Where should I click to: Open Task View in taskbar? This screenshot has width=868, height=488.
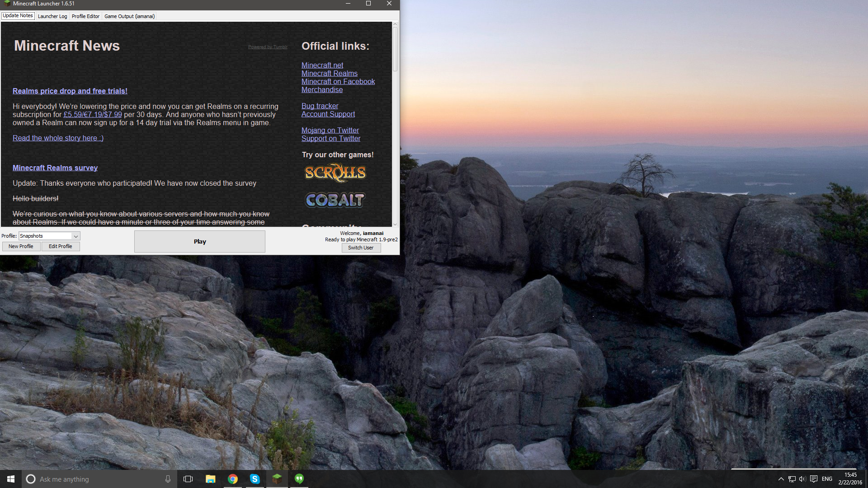[x=188, y=479]
